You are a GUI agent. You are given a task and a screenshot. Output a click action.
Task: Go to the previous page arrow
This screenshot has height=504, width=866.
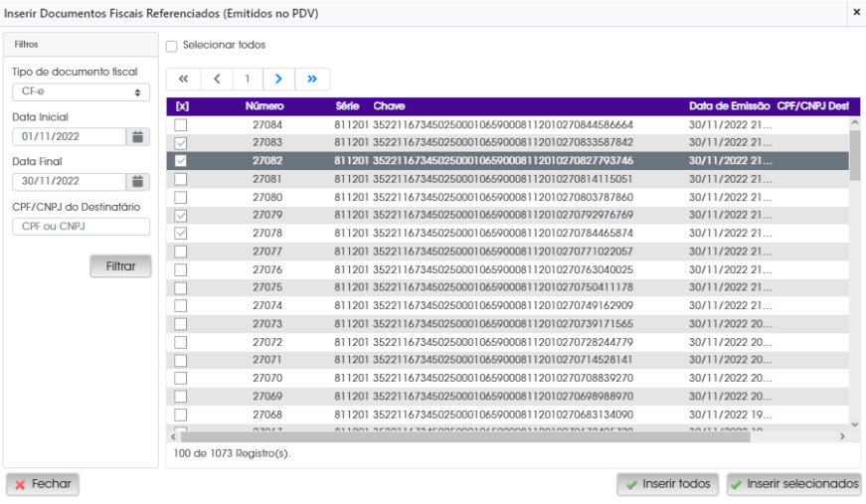[x=217, y=79]
